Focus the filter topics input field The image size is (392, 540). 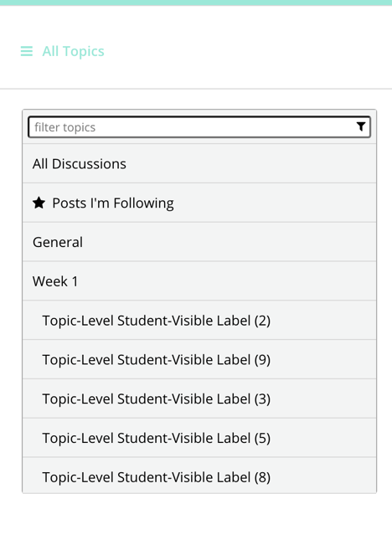click(x=199, y=127)
